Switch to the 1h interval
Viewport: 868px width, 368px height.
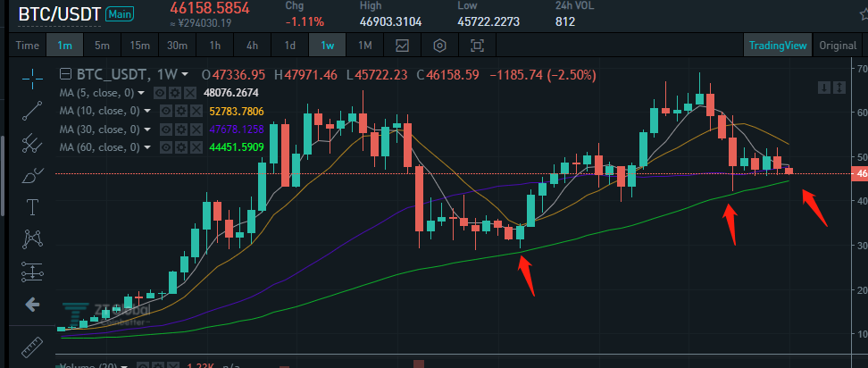point(215,46)
